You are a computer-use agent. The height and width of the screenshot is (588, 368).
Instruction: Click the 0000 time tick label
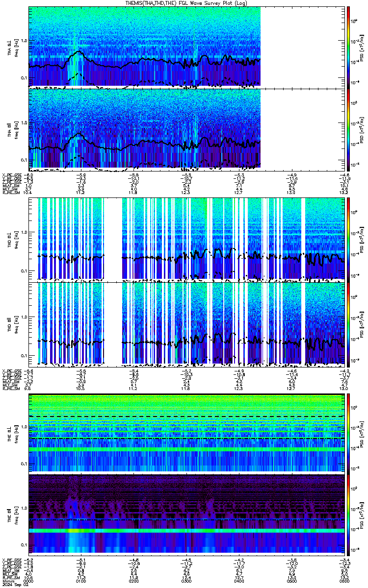[x=28, y=581]
